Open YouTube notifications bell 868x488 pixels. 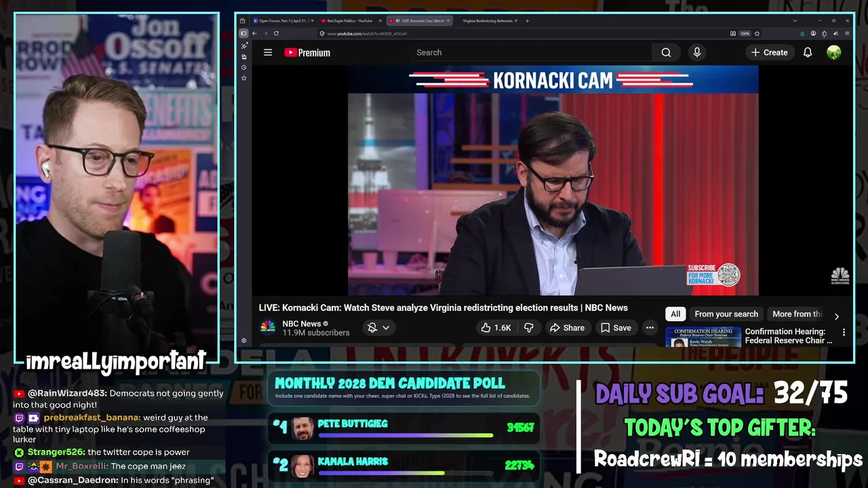[808, 52]
